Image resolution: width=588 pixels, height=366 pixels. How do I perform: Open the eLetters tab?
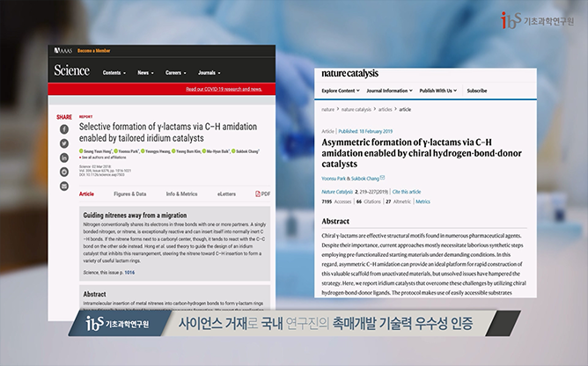[x=226, y=194]
